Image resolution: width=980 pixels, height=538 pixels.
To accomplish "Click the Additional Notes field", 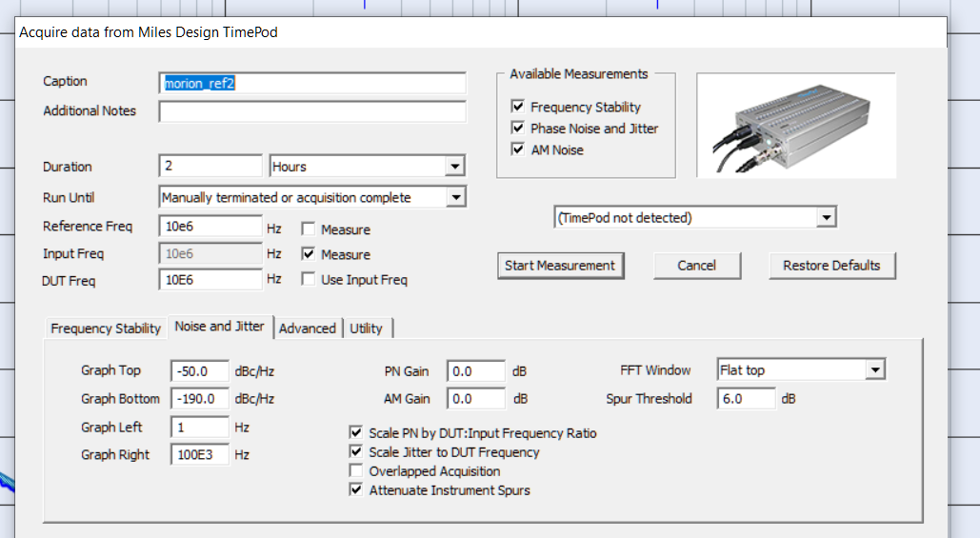I will click(311, 111).
